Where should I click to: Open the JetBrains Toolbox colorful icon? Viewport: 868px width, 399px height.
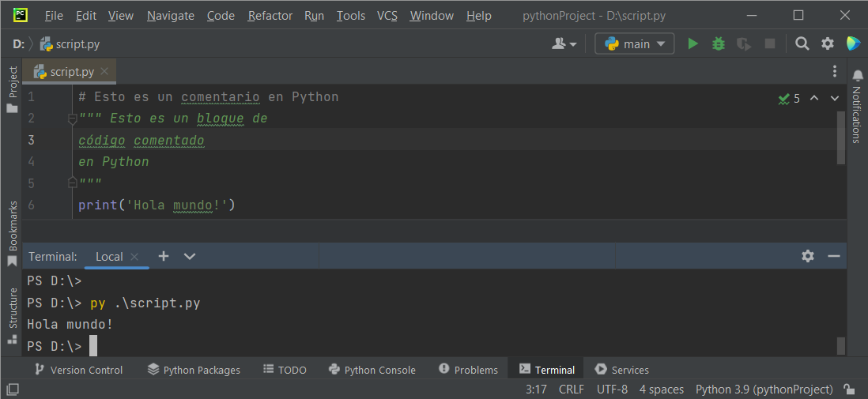(853, 43)
